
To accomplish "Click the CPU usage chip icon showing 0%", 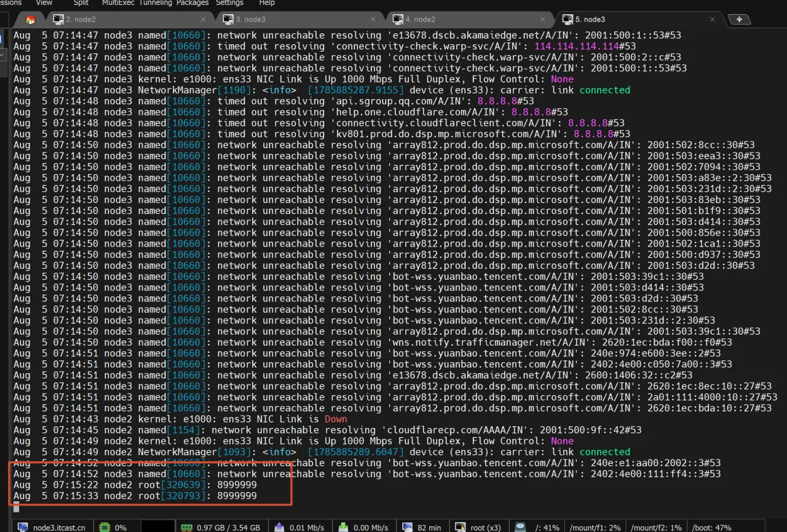I will pyautogui.click(x=105, y=527).
